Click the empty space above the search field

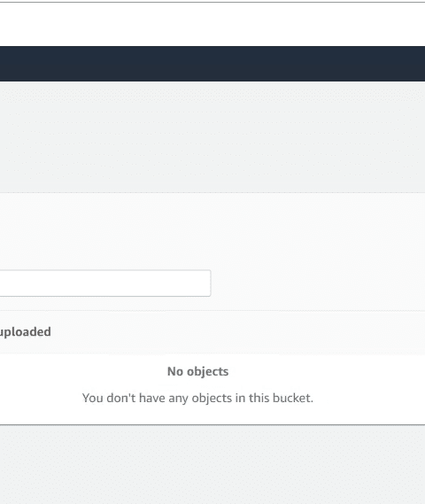[x=212, y=231]
